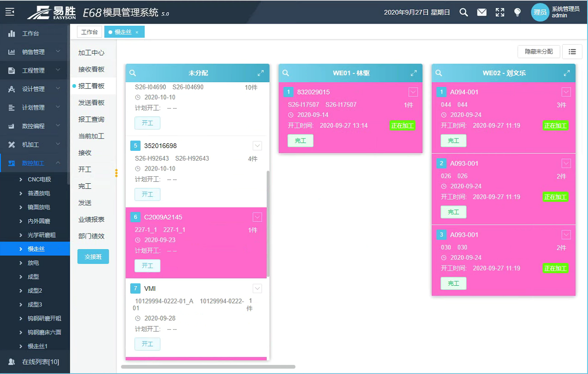Open 接收看板 submenu item
Screen dimensions: 588x374
[x=91, y=70]
